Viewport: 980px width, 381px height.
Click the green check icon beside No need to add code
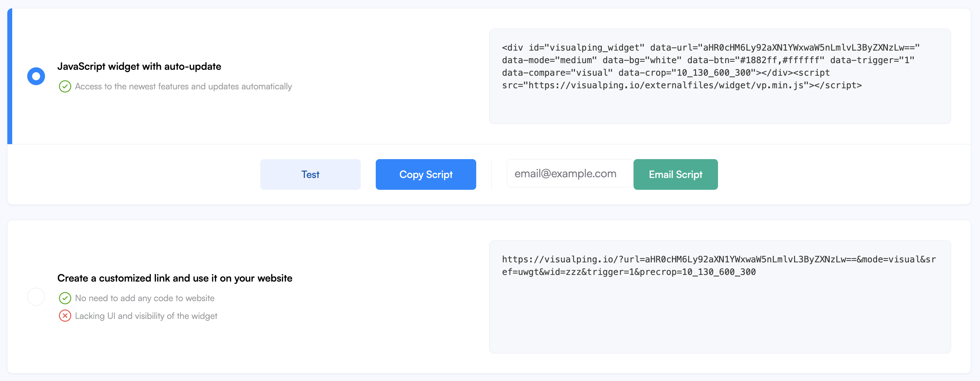pyautogui.click(x=65, y=298)
